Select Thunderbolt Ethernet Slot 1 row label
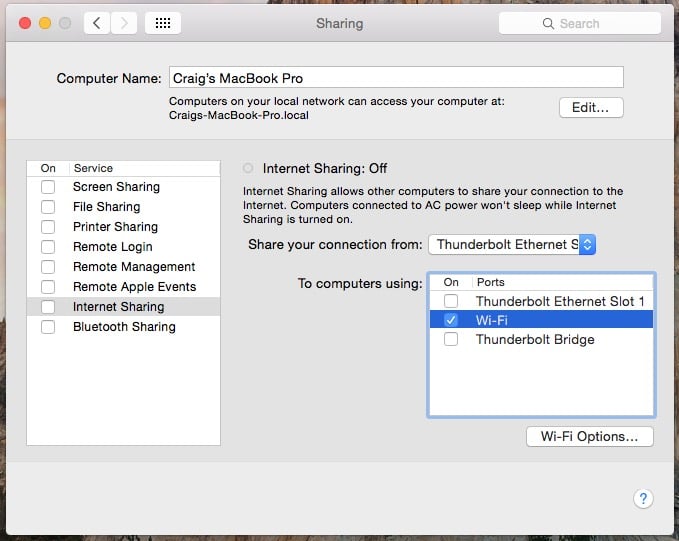The image size is (679, 541). coord(560,301)
